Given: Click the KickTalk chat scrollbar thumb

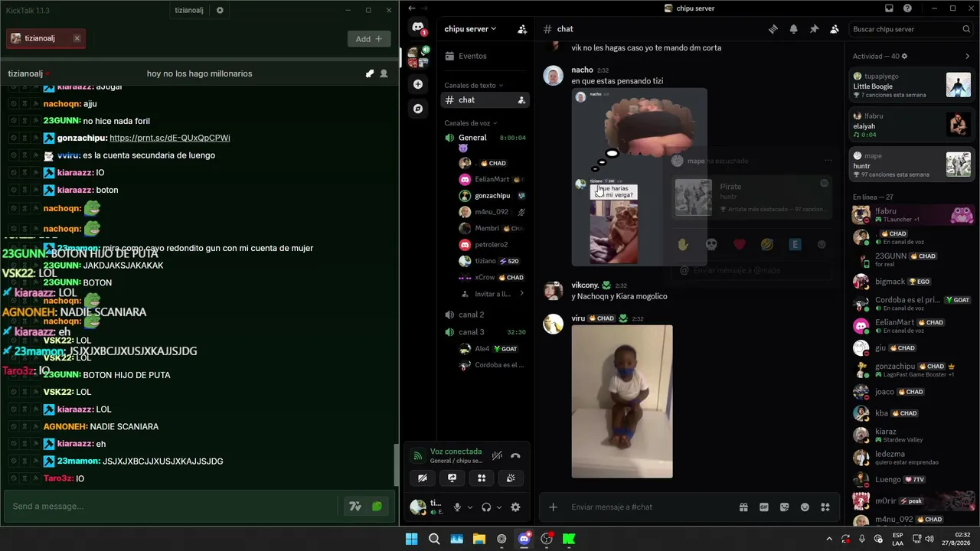Looking at the screenshot, I should 396,465.
